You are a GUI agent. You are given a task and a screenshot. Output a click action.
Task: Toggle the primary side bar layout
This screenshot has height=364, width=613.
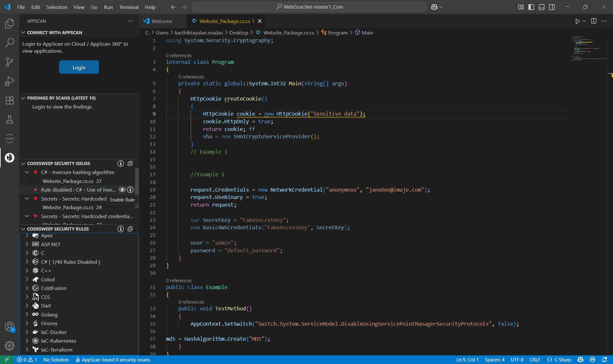point(531,7)
